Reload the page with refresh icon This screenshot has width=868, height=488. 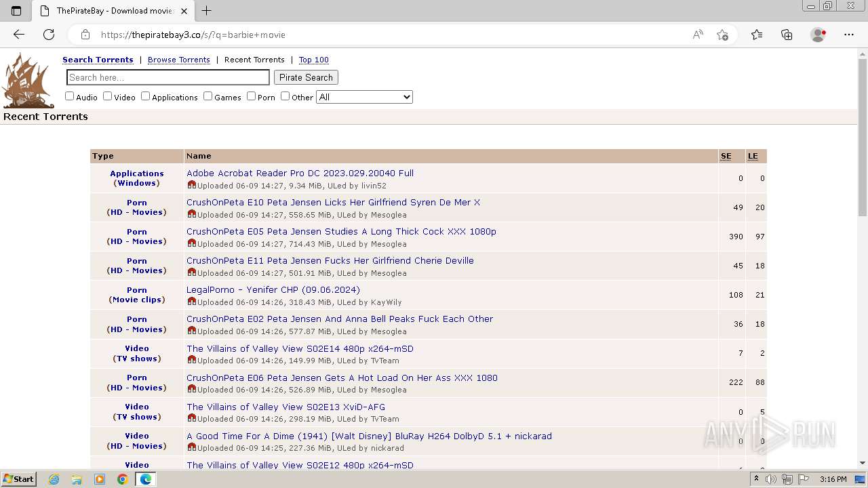(x=49, y=35)
